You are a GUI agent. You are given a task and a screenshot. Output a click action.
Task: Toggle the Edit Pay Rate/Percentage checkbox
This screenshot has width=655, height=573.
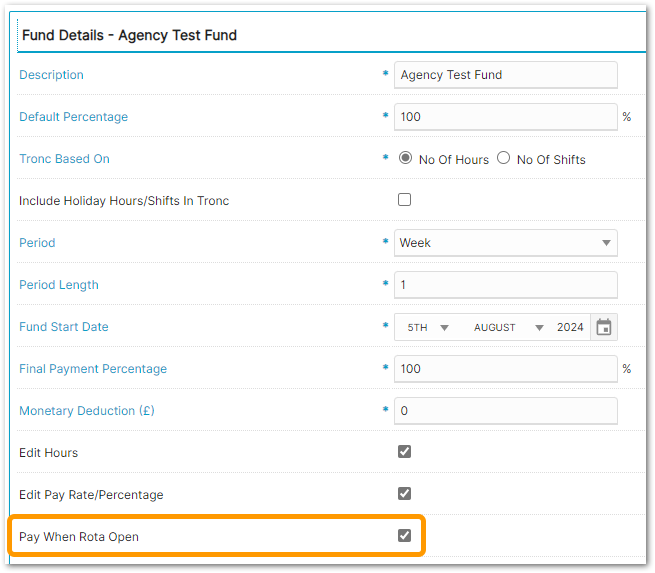coord(405,493)
